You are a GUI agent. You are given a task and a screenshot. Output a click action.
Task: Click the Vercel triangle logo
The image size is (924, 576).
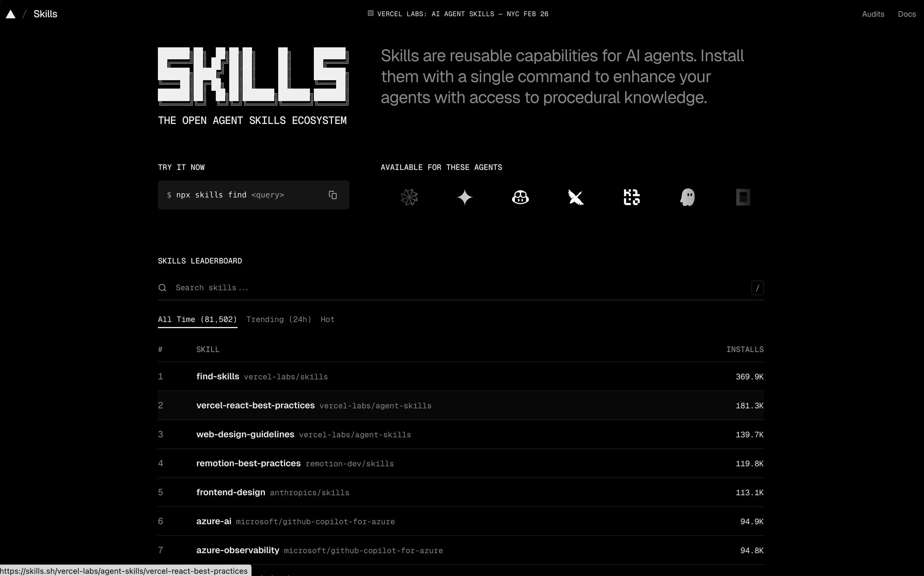tap(11, 14)
